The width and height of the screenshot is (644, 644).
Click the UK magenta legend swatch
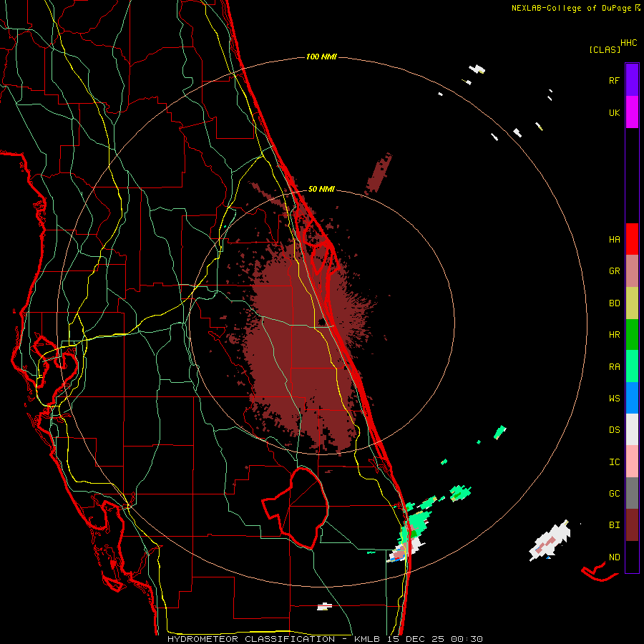pyautogui.click(x=632, y=112)
